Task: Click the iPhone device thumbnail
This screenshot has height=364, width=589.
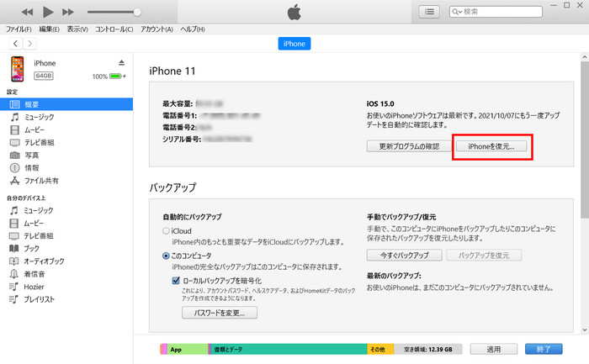Action: 18,69
